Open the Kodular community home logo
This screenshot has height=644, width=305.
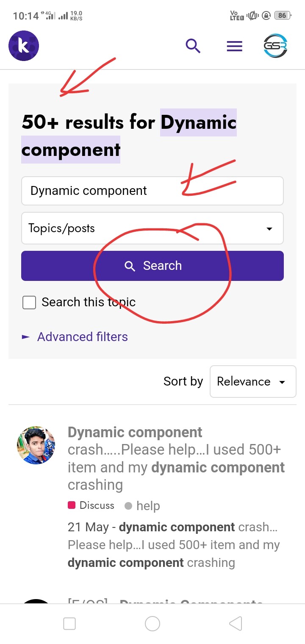coord(24,46)
